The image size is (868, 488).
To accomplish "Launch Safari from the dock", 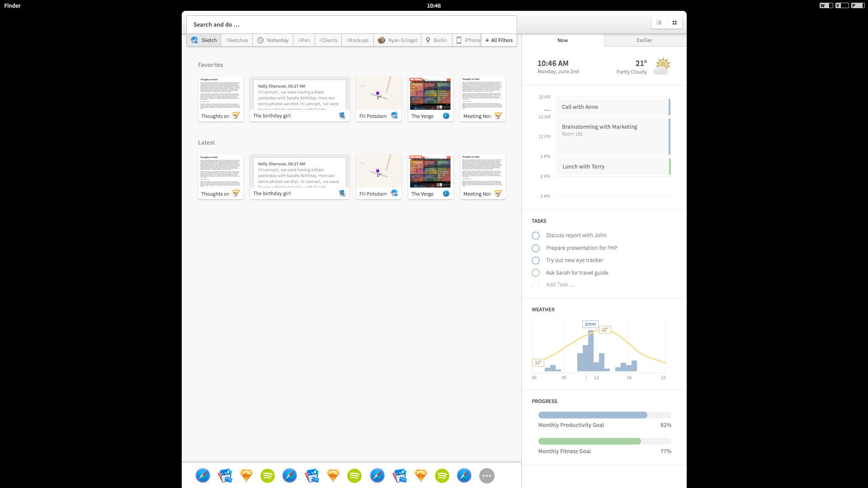I will 203,475.
